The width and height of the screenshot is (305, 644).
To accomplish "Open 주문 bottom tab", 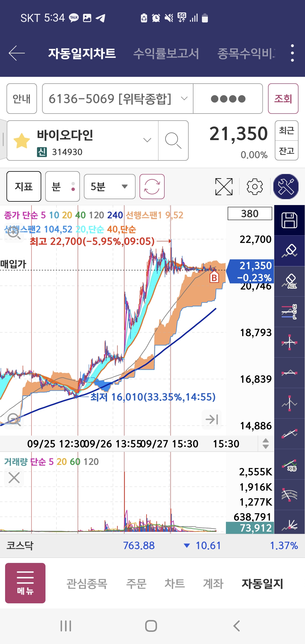I will point(136,584).
